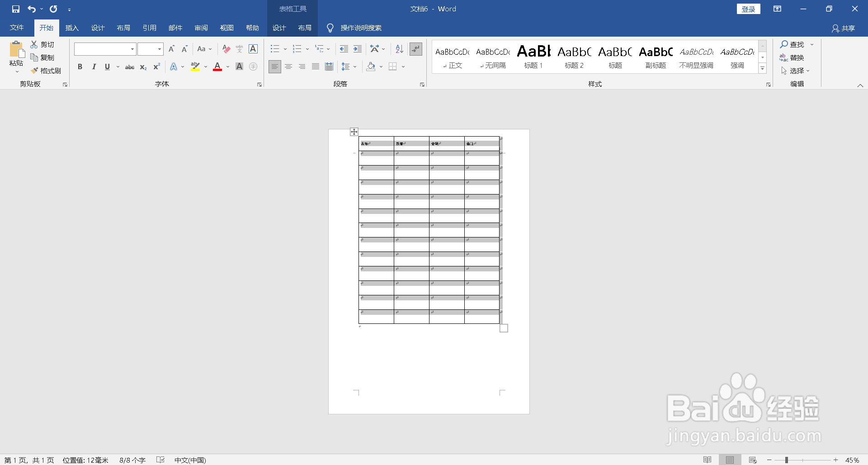Open the 文件 menu
This screenshot has height=465, width=868.
[17, 28]
